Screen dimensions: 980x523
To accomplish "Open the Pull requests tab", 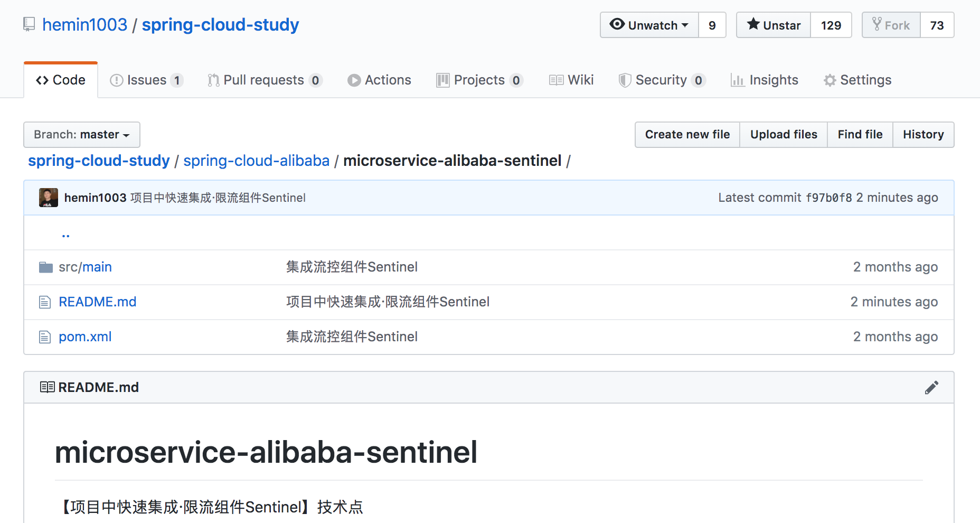I will point(264,80).
